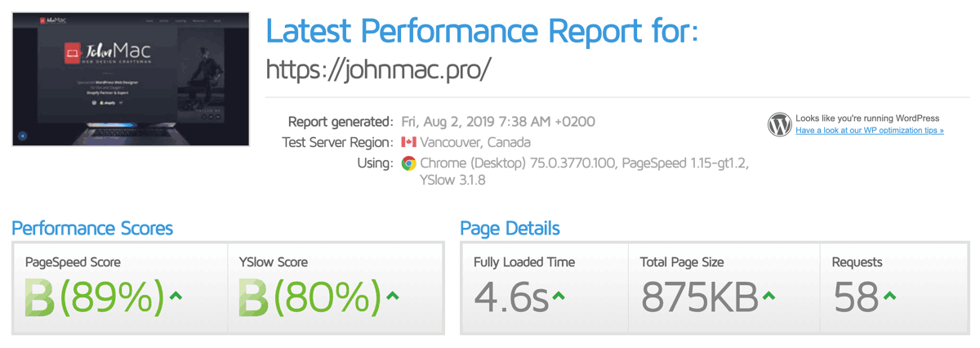This screenshot has width=980, height=348.
Task: Click the WordPress logo icon
Action: click(780, 124)
